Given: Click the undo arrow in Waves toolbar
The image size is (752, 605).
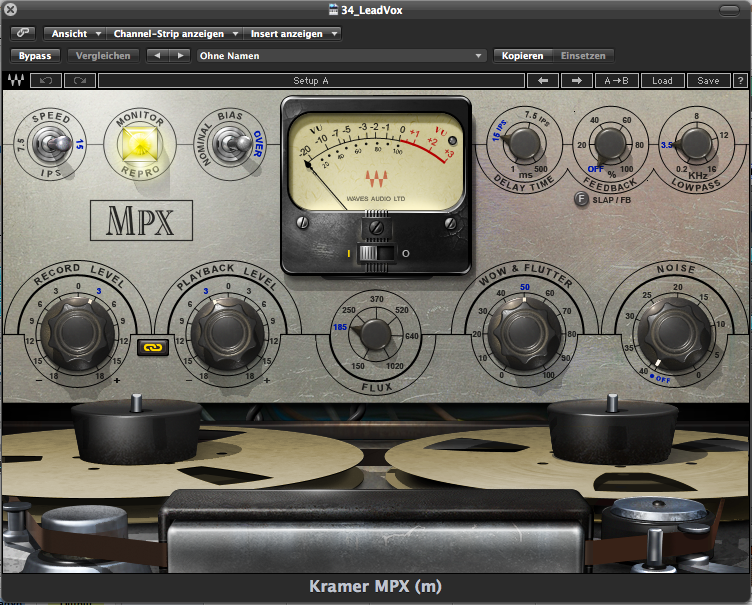Looking at the screenshot, I should coord(47,81).
